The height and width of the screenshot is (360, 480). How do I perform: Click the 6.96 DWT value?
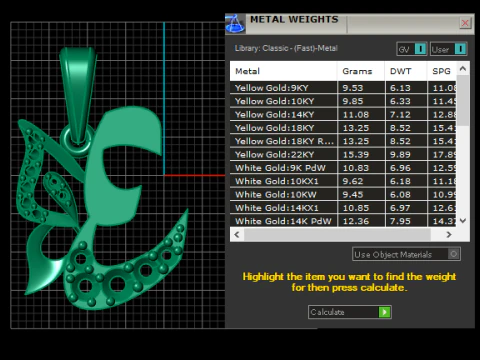400,168
